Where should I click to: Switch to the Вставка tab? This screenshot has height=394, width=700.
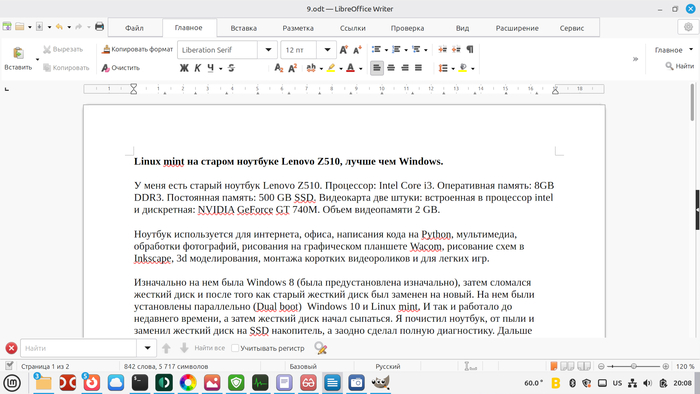pos(244,28)
